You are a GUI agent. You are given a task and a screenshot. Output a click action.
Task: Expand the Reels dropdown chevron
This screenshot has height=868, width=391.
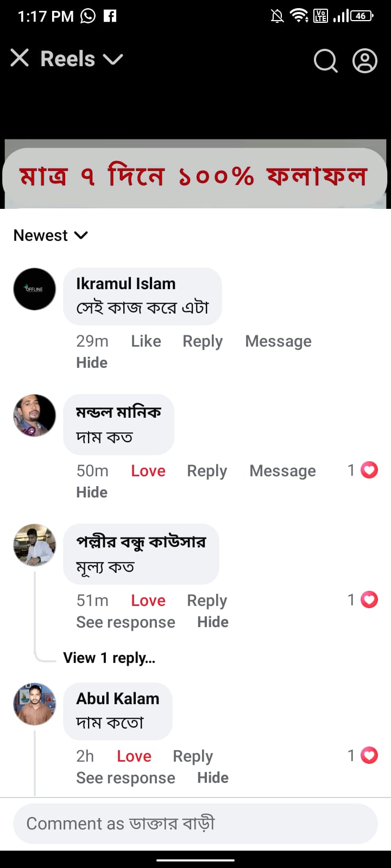click(113, 59)
